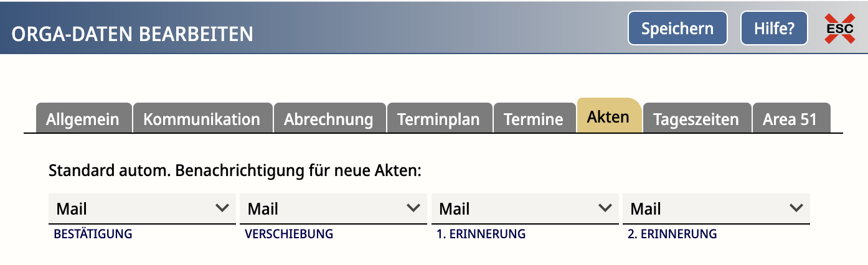Open the 2. Erinnerung dropdown
Image resolution: width=868 pixels, height=265 pixels.
[x=716, y=208]
